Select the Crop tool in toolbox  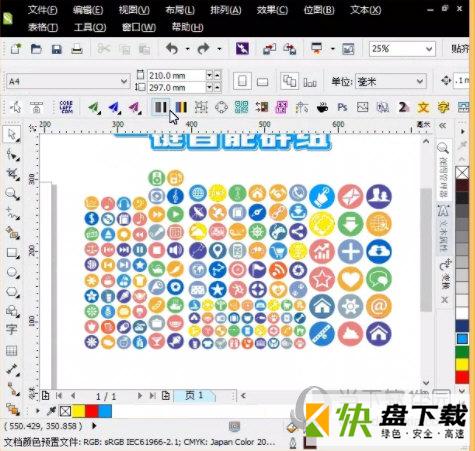[x=12, y=174]
